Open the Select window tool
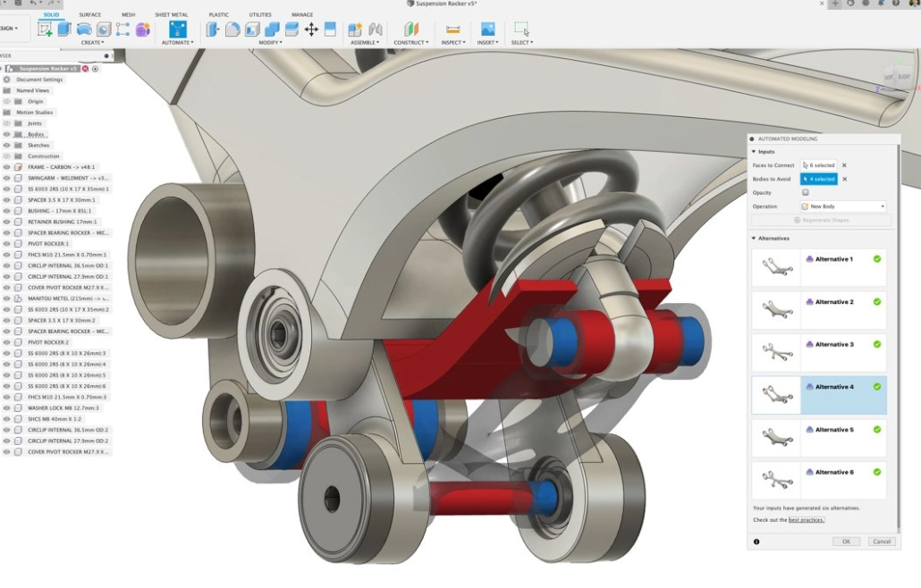The height and width of the screenshot is (588, 921). 520,29
